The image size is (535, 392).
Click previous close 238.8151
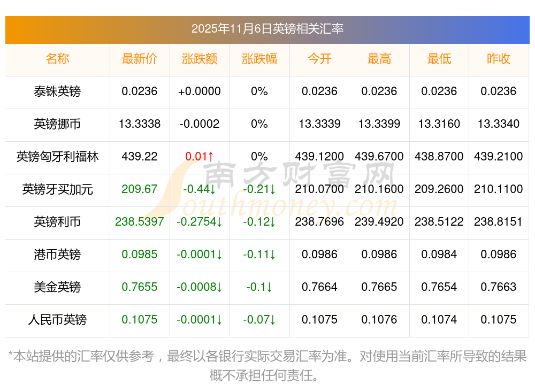pos(499,222)
